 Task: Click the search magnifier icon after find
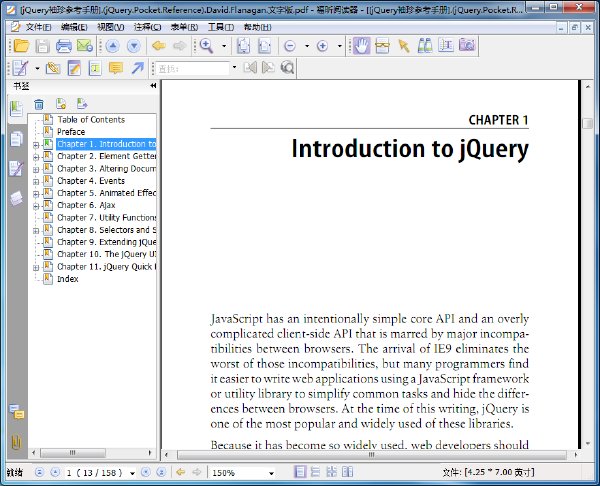tap(287, 68)
